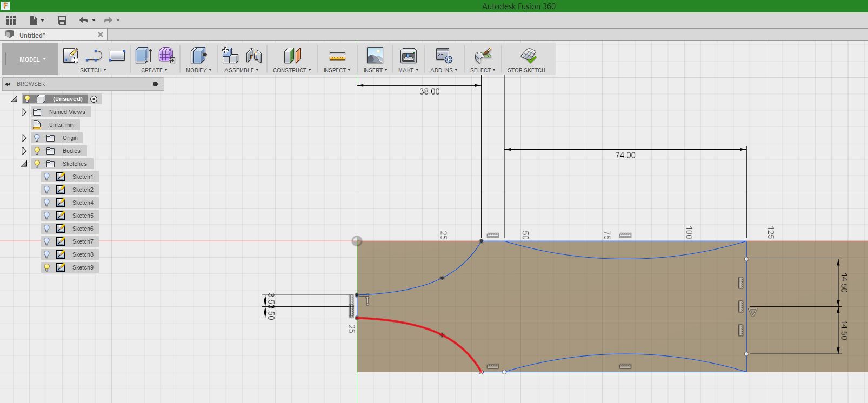Select the Create Sketch tool icon
The image size is (868, 403).
click(71, 55)
